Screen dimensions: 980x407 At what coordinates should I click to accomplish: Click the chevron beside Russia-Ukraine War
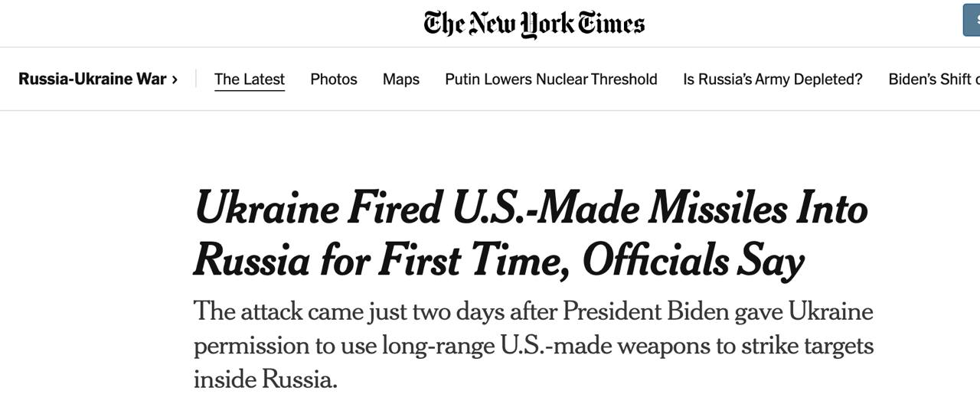point(175,80)
